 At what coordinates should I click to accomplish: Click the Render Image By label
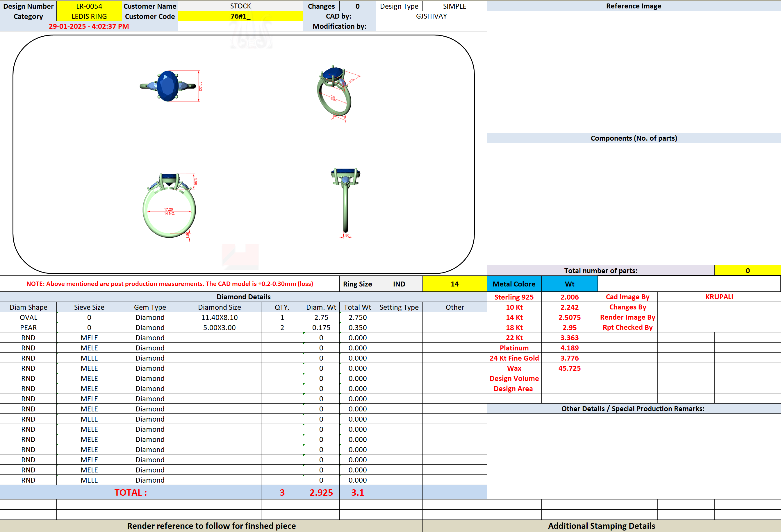point(627,317)
